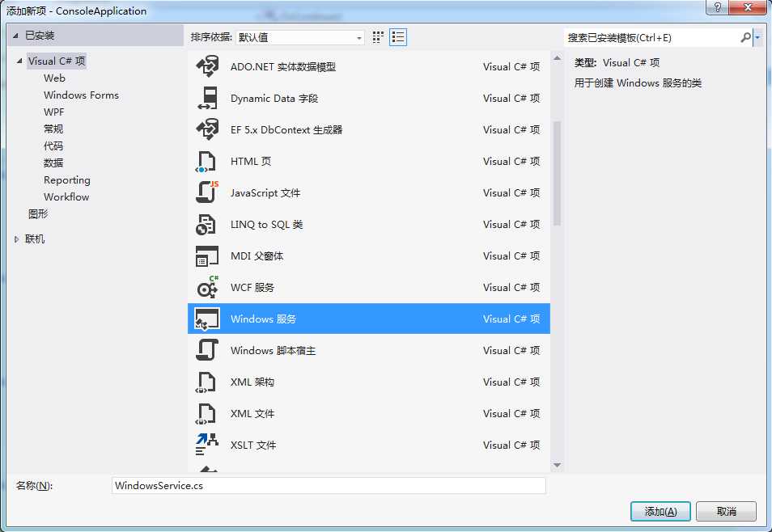Click the Windows 服务 template icon
Screen dimensions: 772x532
click(x=207, y=319)
